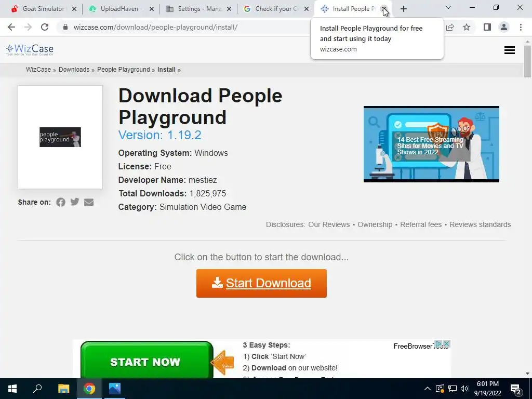
Task: Click the browser forward arrow
Action: pos(28,27)
